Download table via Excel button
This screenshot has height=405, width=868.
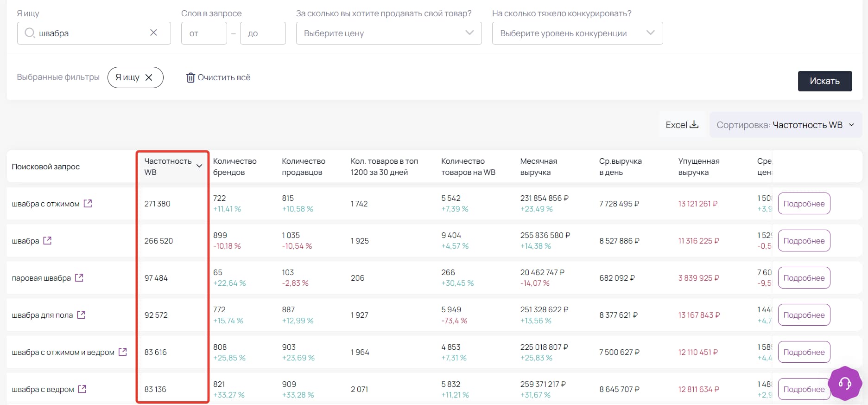point(682,125)
